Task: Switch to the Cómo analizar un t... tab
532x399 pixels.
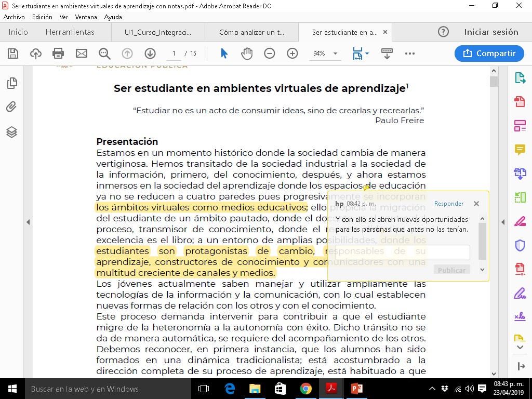Action: [251, 32]
